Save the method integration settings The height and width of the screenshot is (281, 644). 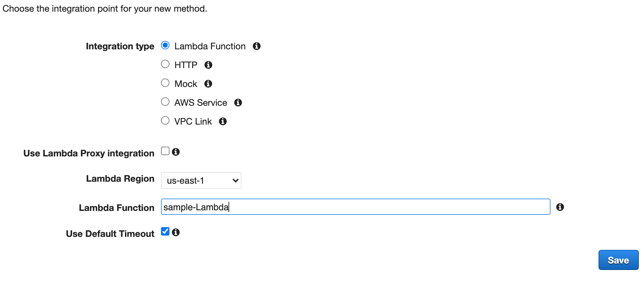(618, 260)
